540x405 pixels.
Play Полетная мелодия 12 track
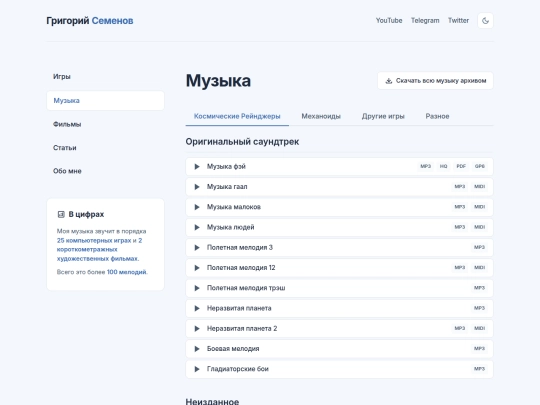click(x=197, y=268)
